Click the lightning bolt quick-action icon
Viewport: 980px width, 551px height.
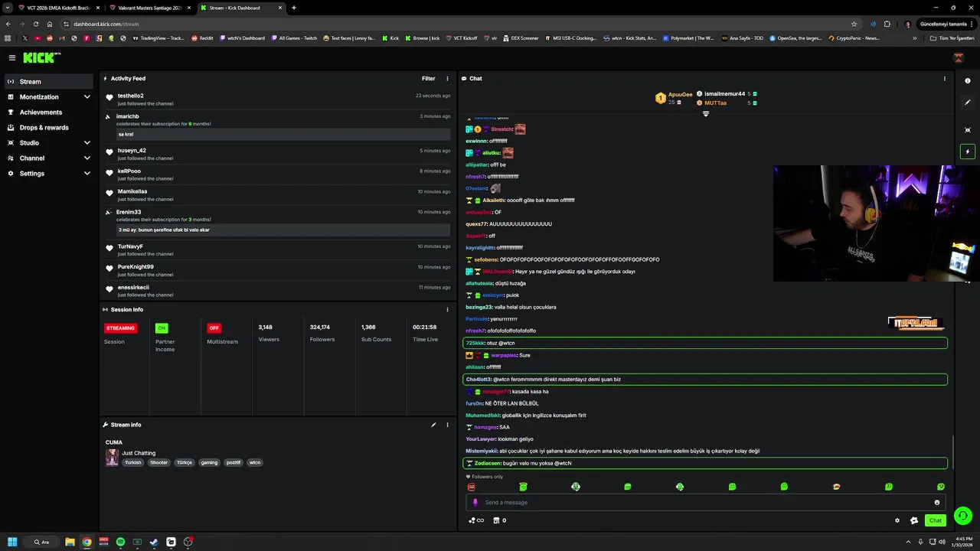968,152
